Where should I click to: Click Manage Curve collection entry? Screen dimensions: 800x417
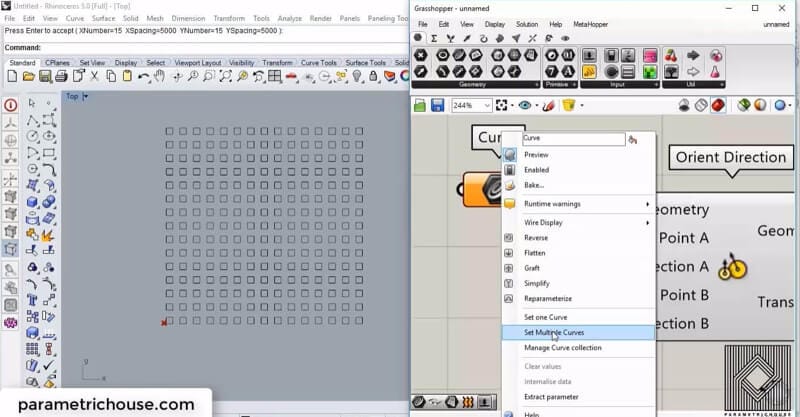click(563, 348)
